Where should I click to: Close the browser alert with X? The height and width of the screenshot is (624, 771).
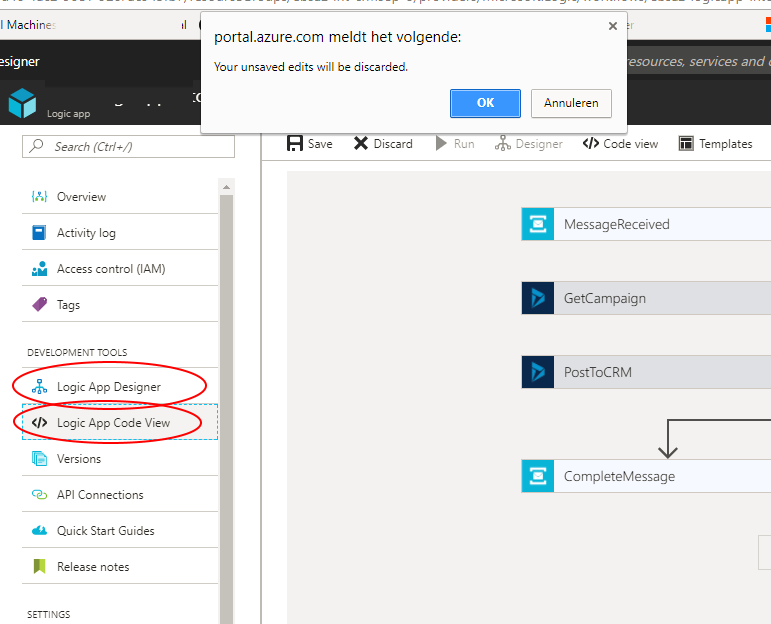(x=613, y=27)
